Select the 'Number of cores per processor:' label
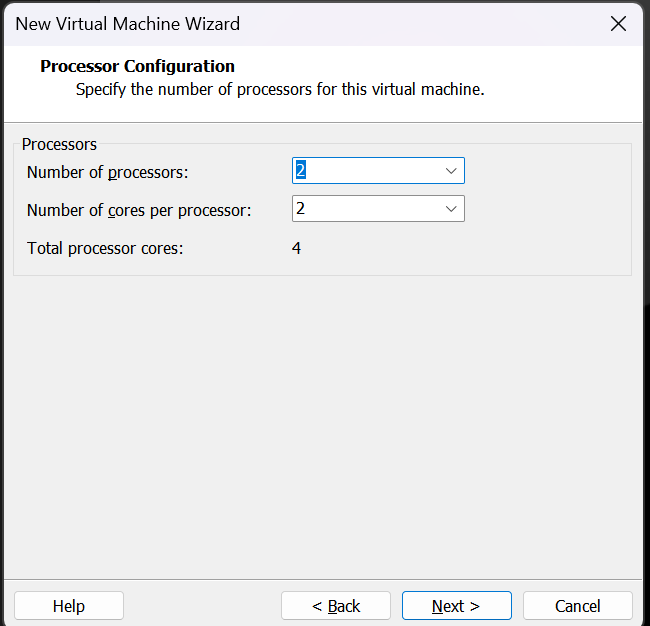Screen dimensions: 650x626 (139, 210)
